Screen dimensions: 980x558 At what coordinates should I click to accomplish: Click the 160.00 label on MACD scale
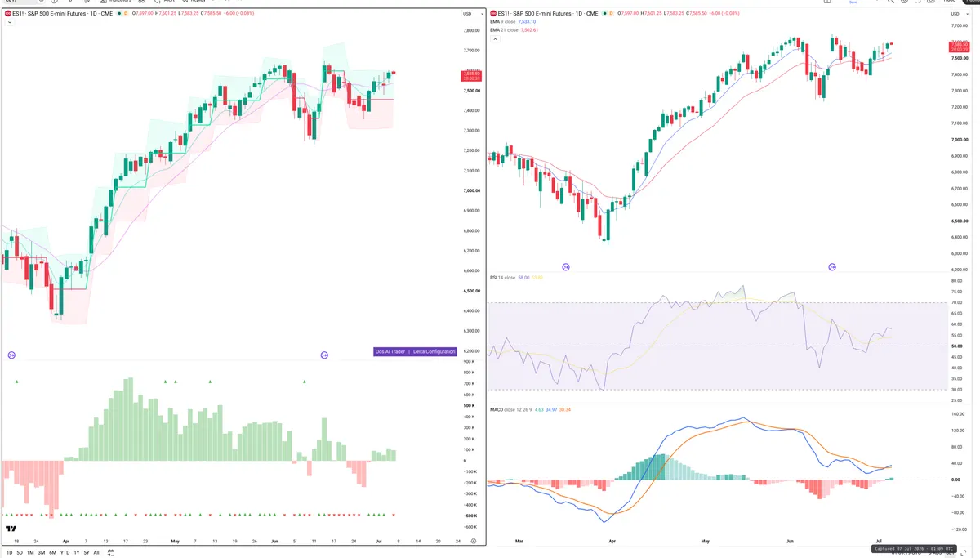(958, 413)
